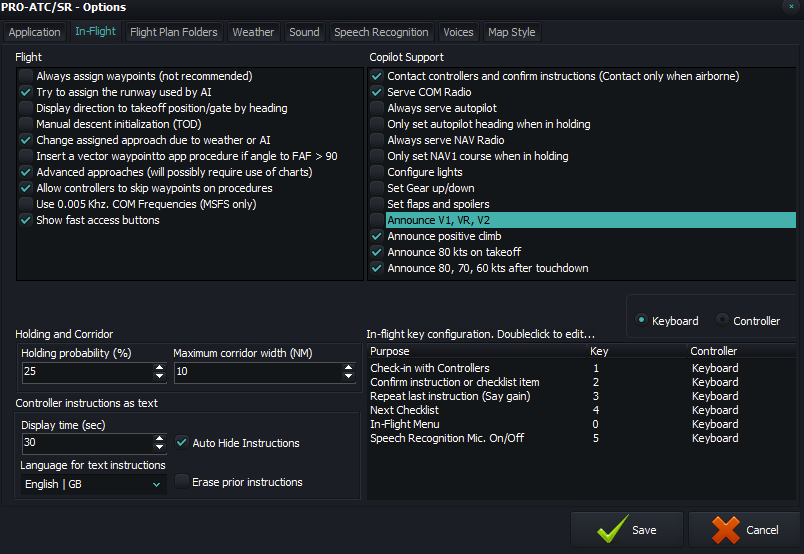Toggle Change assigned approach due to weather
Viewport: 804px width, 554px height.
pyautogui.click(x=26, y=140)
